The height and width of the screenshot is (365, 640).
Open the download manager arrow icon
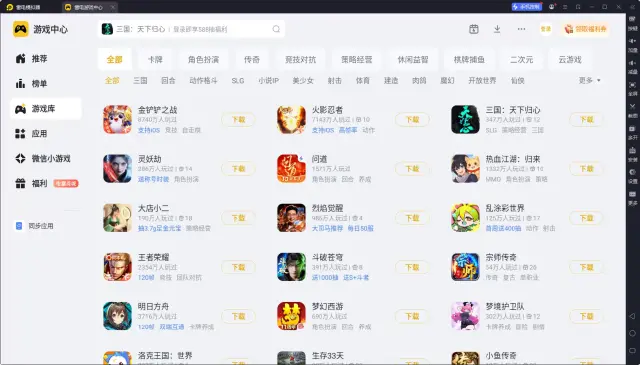point(497,29)
